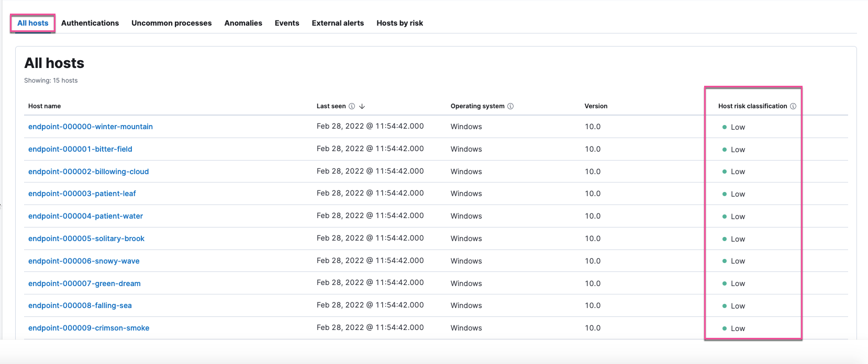Open the Authentications tab
868x364 pixels.
tap(90, 23)
